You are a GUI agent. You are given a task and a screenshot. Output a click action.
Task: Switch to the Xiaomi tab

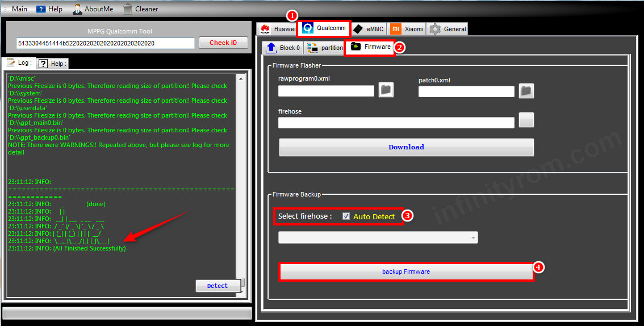[x=407, y=29]
